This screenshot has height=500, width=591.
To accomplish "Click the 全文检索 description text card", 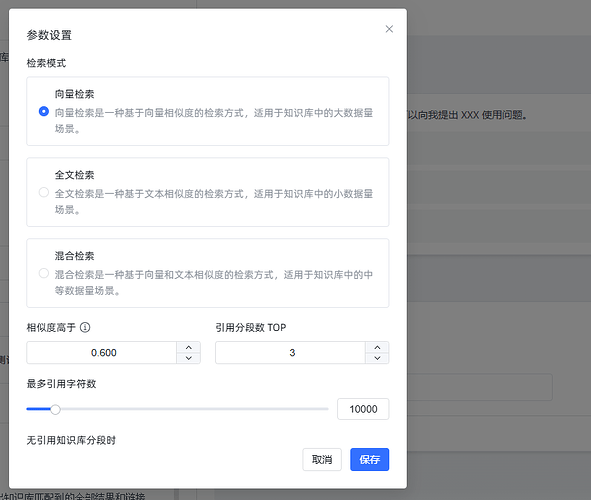I will 214,202.
